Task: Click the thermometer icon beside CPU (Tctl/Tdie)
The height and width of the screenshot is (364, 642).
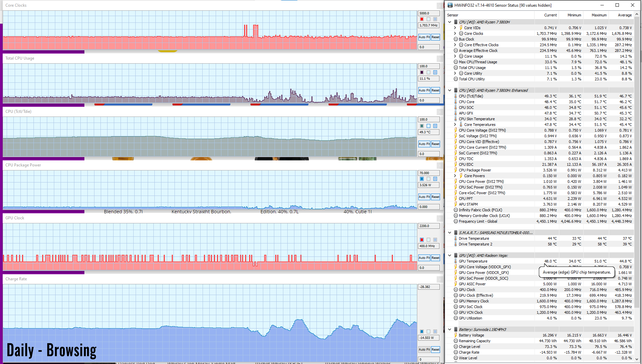Action: click(x=456, y=96)
